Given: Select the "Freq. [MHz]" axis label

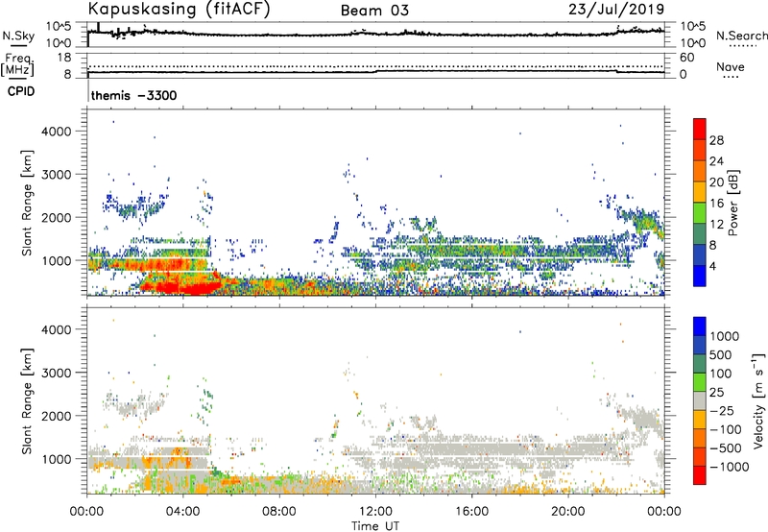Looking at the screenshot, I should pyautogui.click(x=18, y=64).
